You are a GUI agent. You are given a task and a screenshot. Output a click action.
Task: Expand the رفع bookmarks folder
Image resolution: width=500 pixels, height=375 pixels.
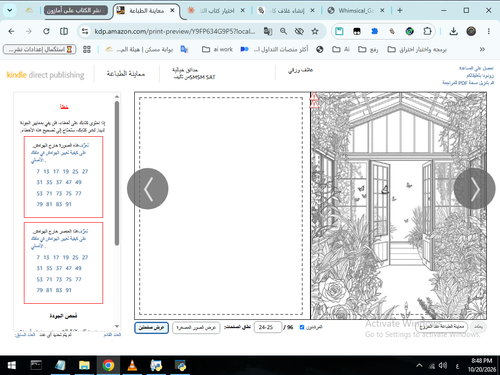[x=368, y=49]
